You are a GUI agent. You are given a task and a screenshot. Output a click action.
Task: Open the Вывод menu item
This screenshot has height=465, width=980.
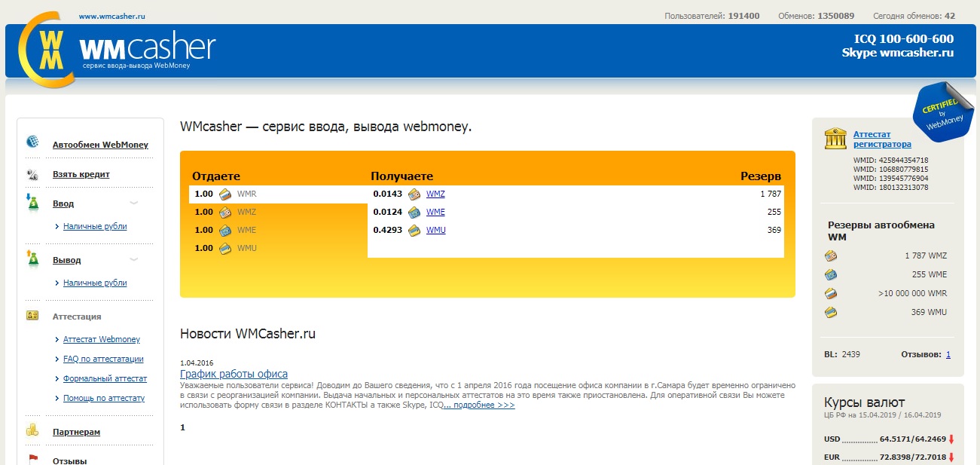[67, 260]
